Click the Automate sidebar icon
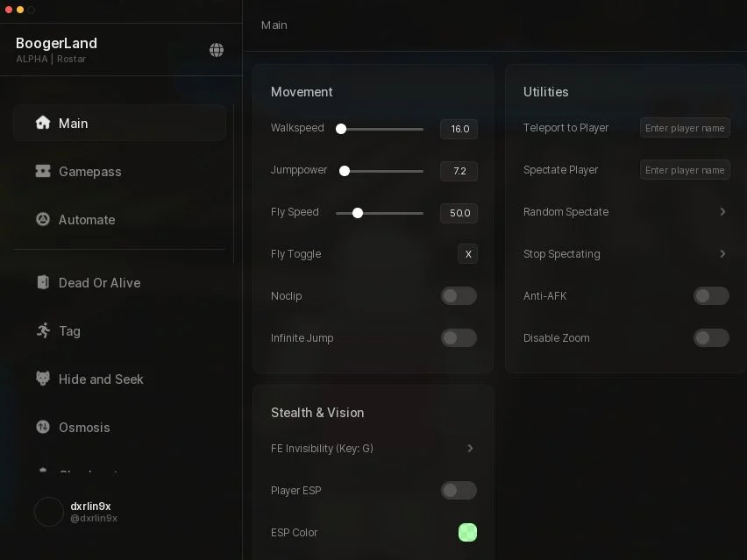This screenshot has width=747, height=560. (43, 219)
